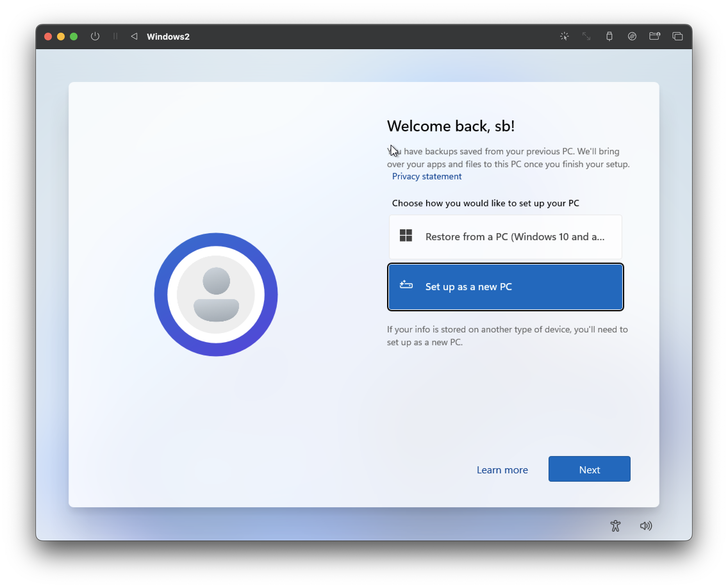The image size is (728, 588).
Task: Click the user avatar image
Action: 216,294
